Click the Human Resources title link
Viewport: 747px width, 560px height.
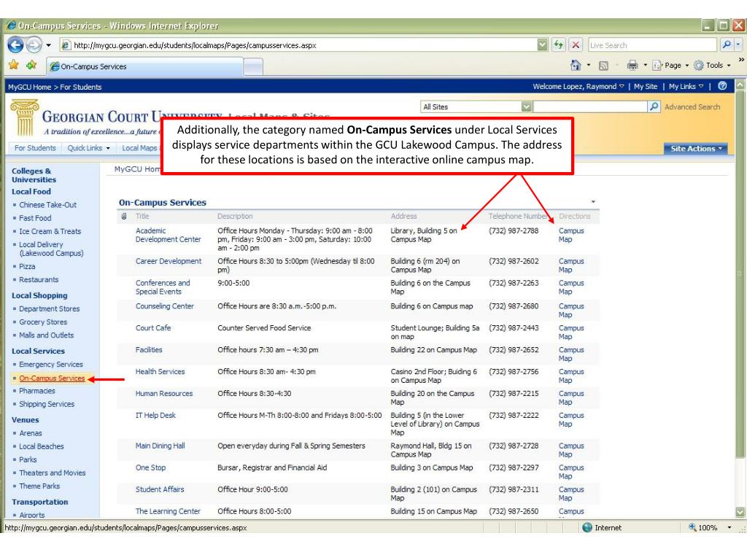(x=164, y=393)
